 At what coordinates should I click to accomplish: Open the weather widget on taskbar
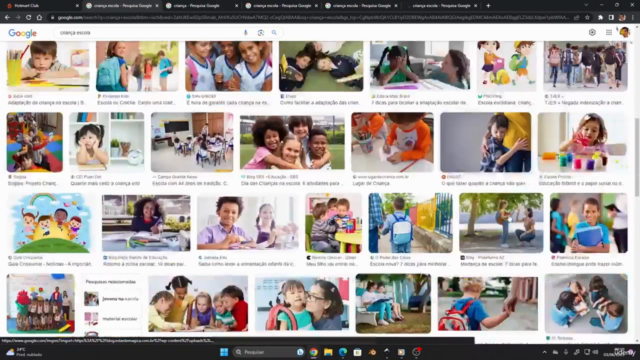point(24,352)
